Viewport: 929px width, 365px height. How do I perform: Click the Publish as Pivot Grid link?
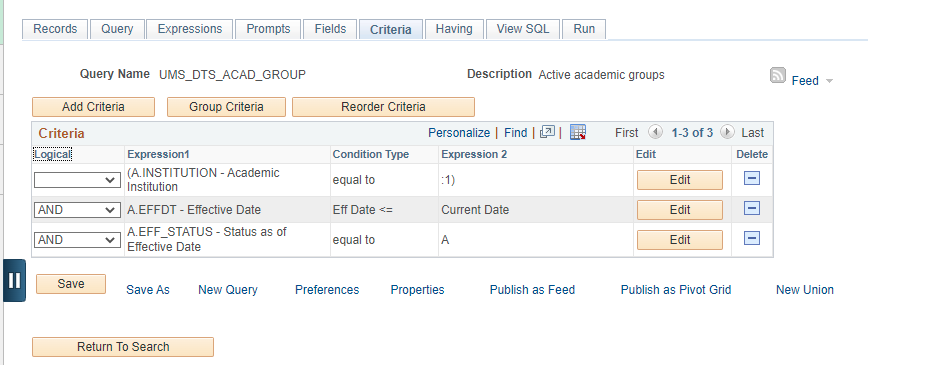pyautogui.click(x=676, y=290)
